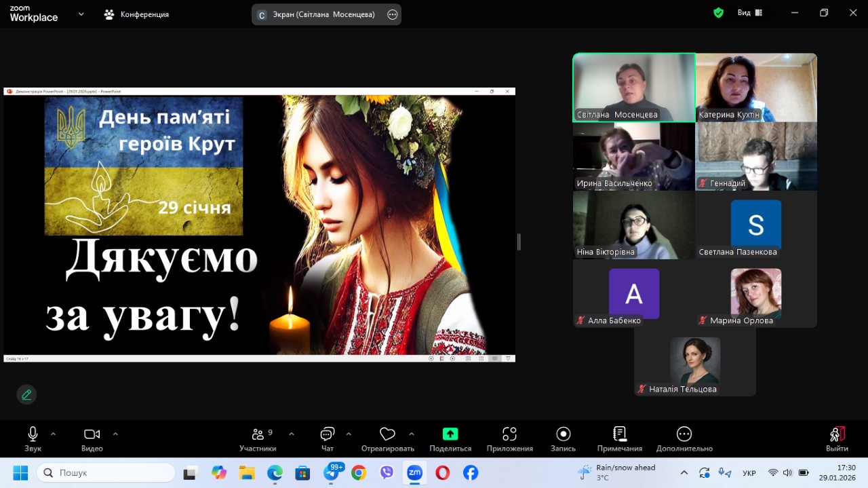Toggle microphone with the Звук button
Viewport: 868px width, 488px height.
coord(33,435)
